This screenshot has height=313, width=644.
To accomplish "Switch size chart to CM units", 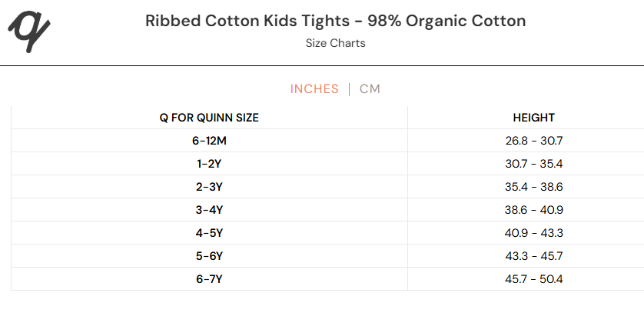I will 370,89.
